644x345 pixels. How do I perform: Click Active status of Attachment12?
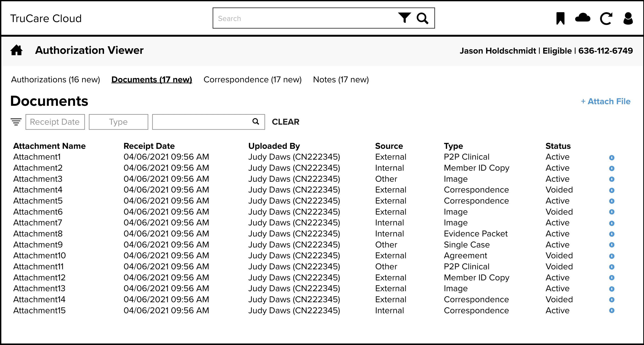coord(557,278)
